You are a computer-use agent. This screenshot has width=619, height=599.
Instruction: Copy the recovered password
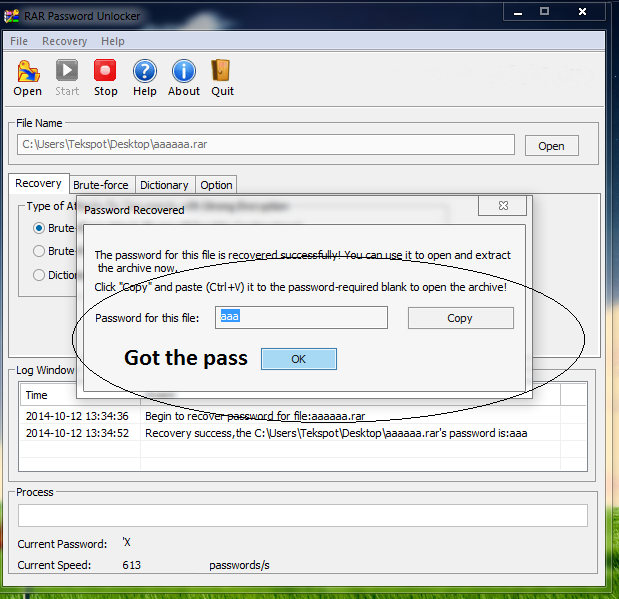(460, 318)
